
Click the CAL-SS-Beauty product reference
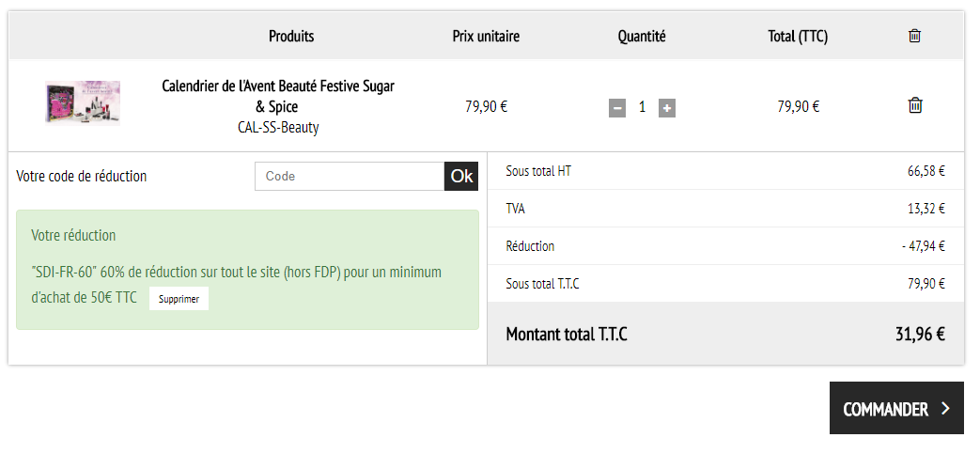click(278, 128)
